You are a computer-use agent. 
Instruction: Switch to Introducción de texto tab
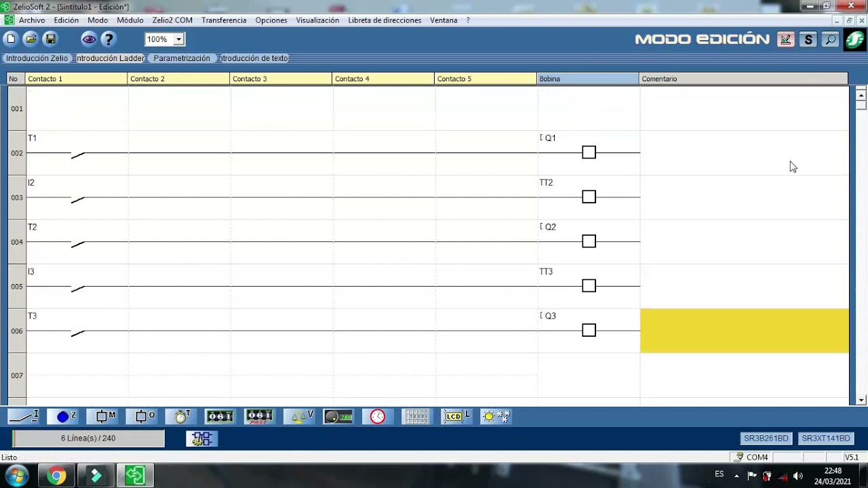[x=254, y=58]
